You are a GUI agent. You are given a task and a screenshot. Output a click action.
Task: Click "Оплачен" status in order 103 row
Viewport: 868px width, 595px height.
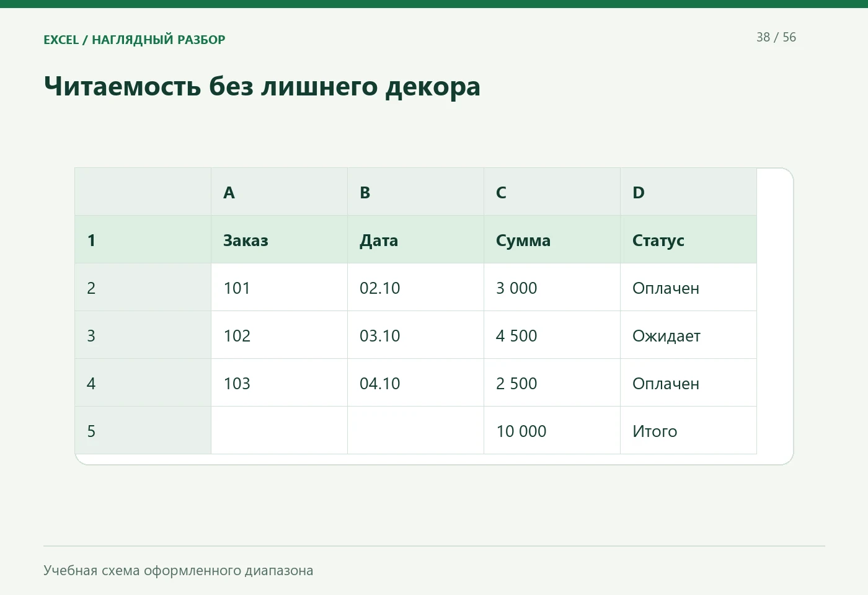pyautogui.click(x=688, y=383)
